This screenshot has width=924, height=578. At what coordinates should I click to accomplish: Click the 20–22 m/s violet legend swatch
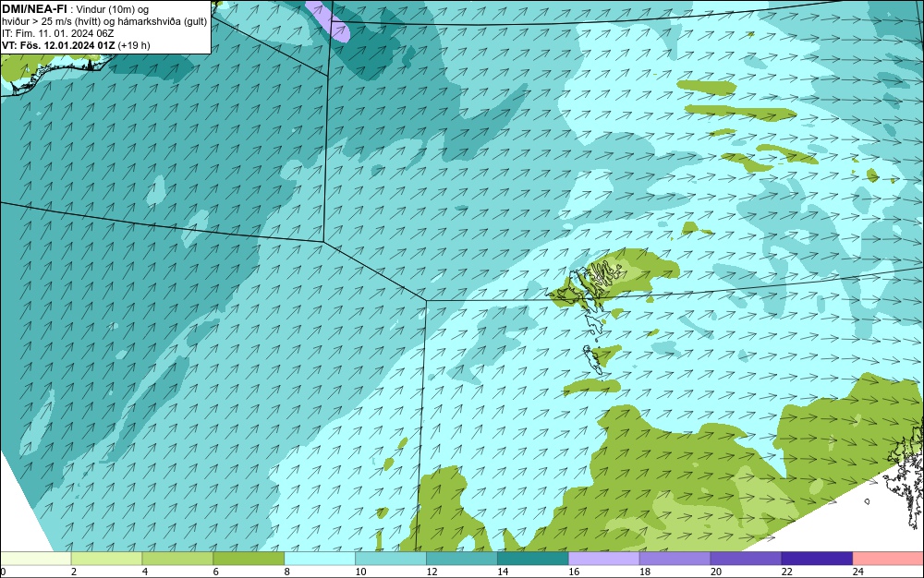tap(746, 559)
